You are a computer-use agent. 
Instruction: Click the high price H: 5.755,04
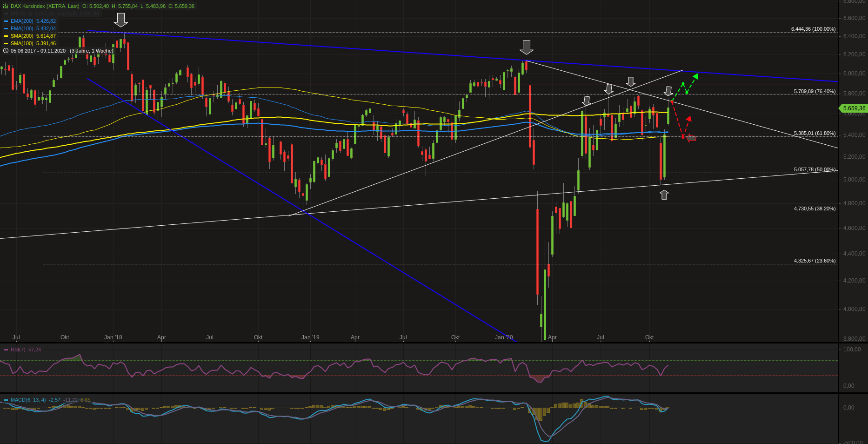coord(125,6)
